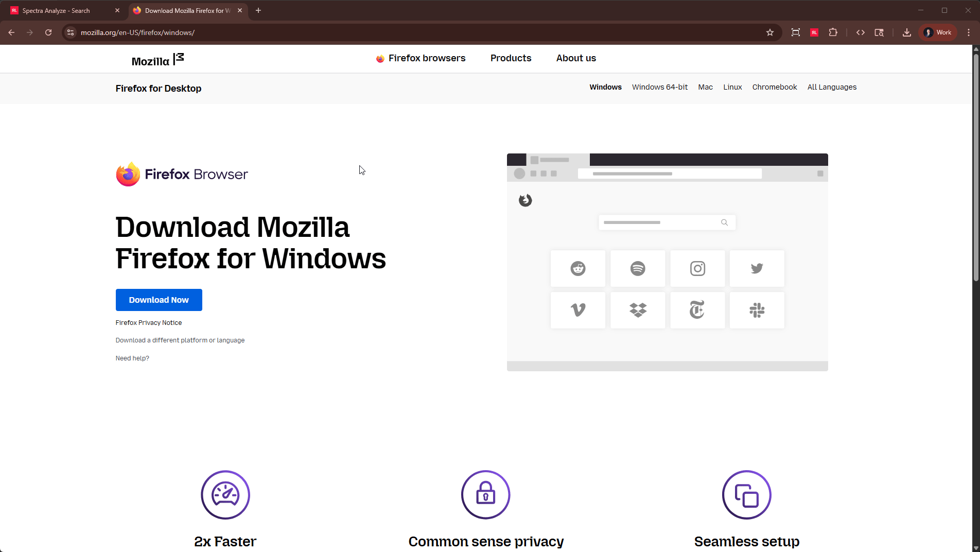
Task: Open the Need help? link
Action: coord(132,358)
